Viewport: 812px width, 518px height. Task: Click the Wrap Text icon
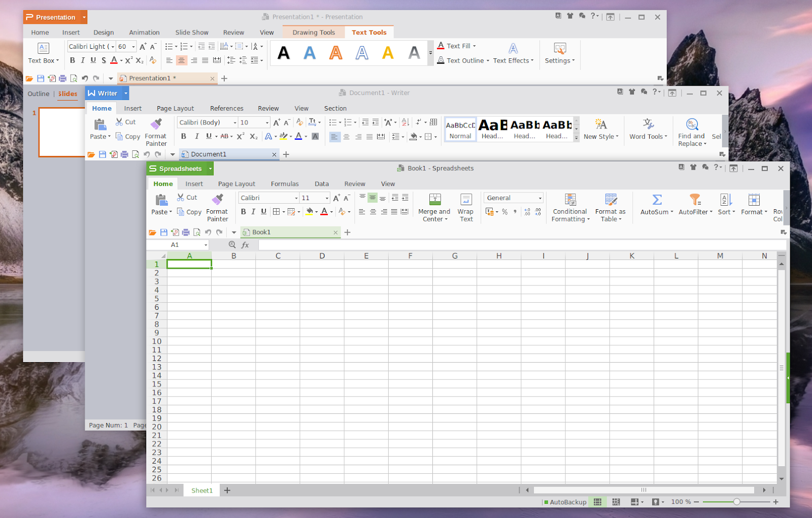[466, 200]
